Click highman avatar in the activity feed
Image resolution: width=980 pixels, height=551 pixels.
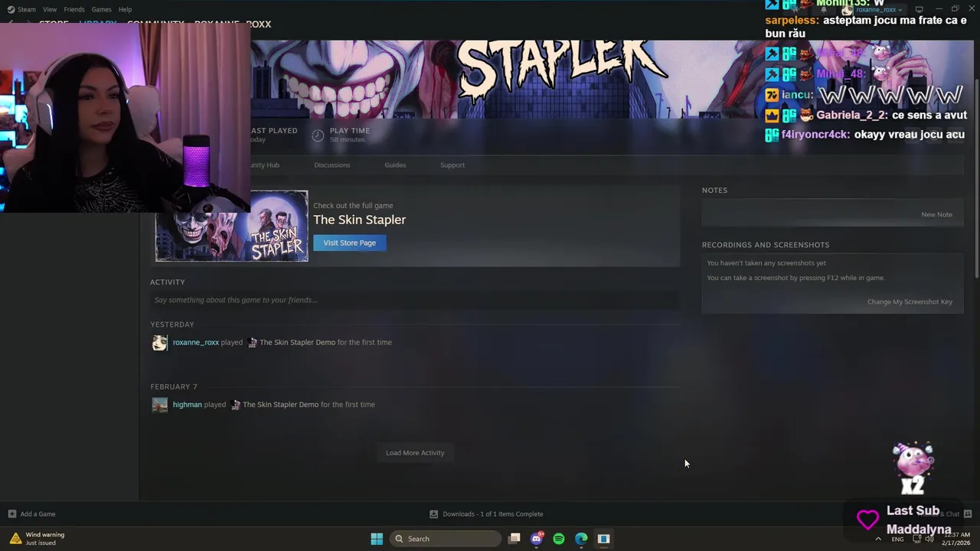coord(159,405)
